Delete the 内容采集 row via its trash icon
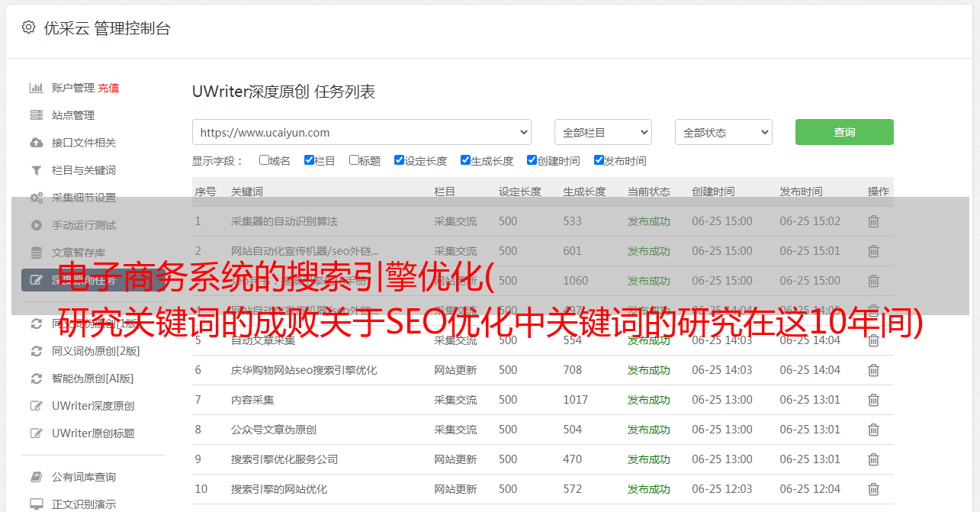This screenshot has height=512, width=980. point(874,400)
